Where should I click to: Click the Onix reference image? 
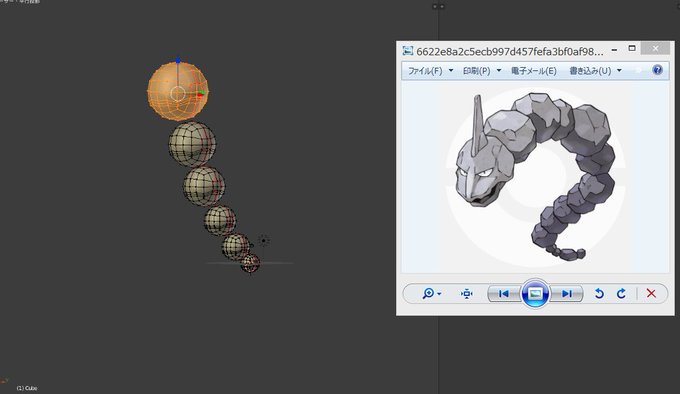(535, 177)
